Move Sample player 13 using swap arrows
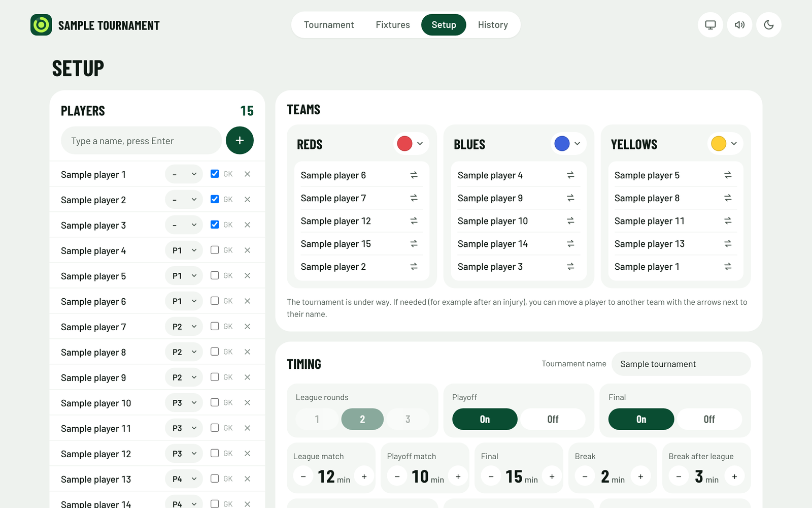This screenshot has width=812, height=508. coord(728,244)
